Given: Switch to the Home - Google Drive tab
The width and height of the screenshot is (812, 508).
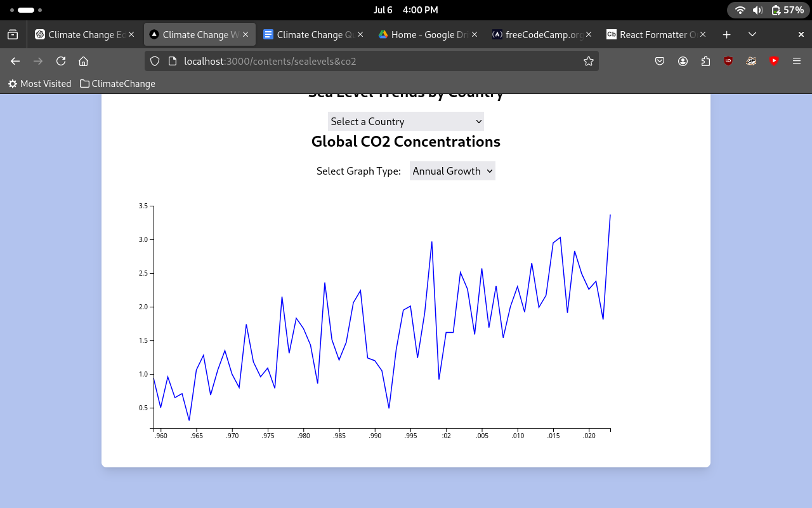Looking at the screenshot, I should pos(424,34).
